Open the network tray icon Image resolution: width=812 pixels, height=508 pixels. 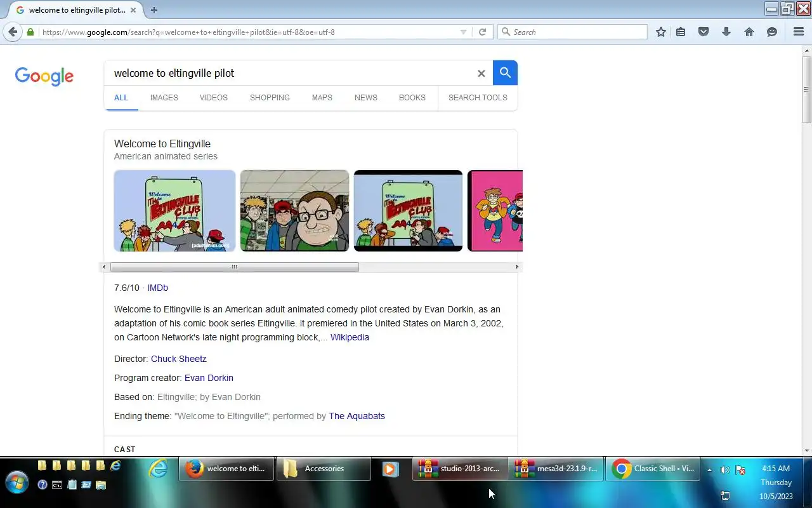pyautogui.click(x=725, y=495)
